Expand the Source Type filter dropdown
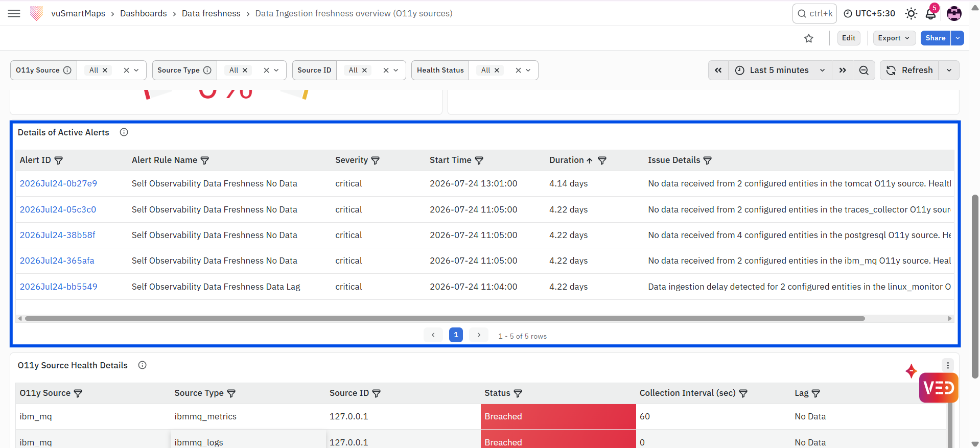The height and width of the screenshot is (448, 980). 276,70
